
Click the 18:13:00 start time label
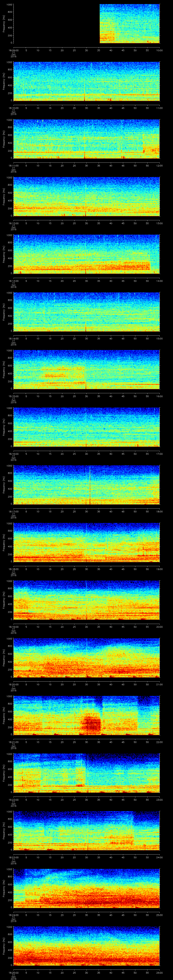click(x=13, y=280)
